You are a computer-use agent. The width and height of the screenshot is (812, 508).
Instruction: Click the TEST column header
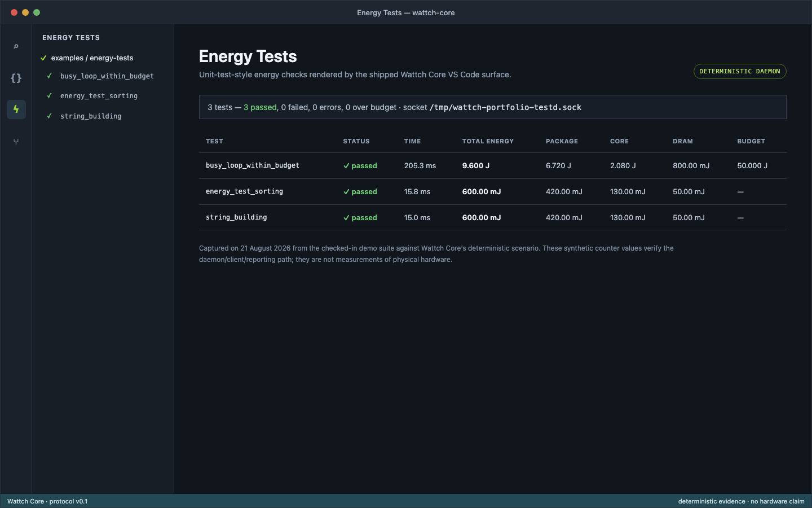(214, 141)
